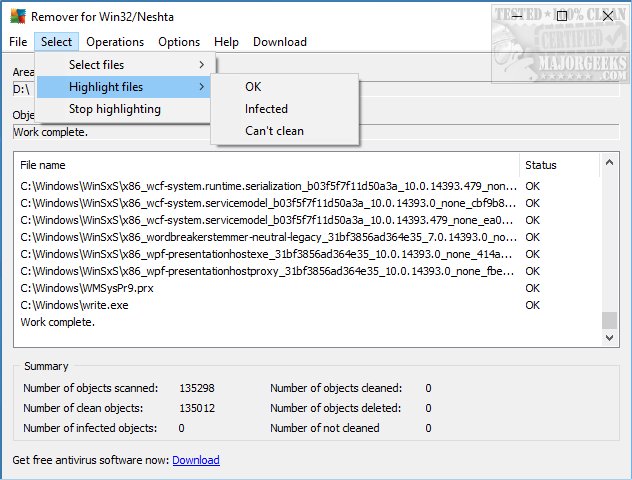Select the C:\Windows\write.exe row
This screenshot has width=632, height=480.
click(x=309, y=305)
